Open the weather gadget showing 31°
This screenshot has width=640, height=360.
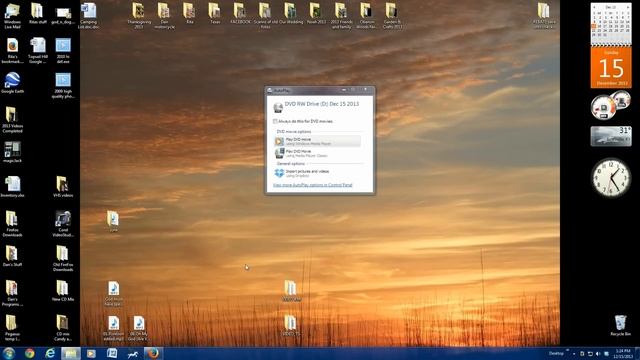[611, 136]
